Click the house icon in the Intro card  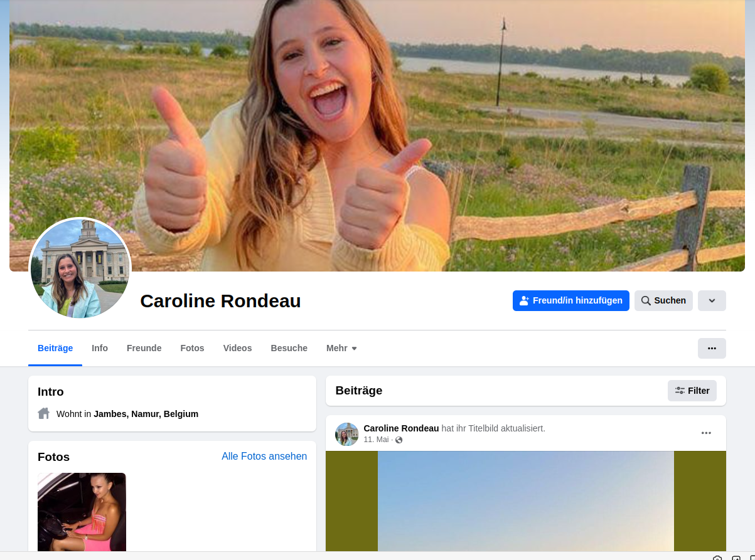44,414
